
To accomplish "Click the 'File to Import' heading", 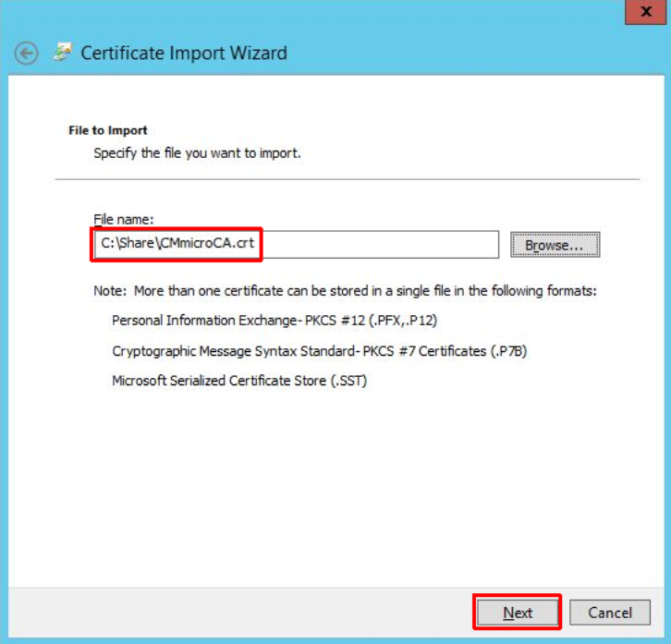I will coord(108,130).
